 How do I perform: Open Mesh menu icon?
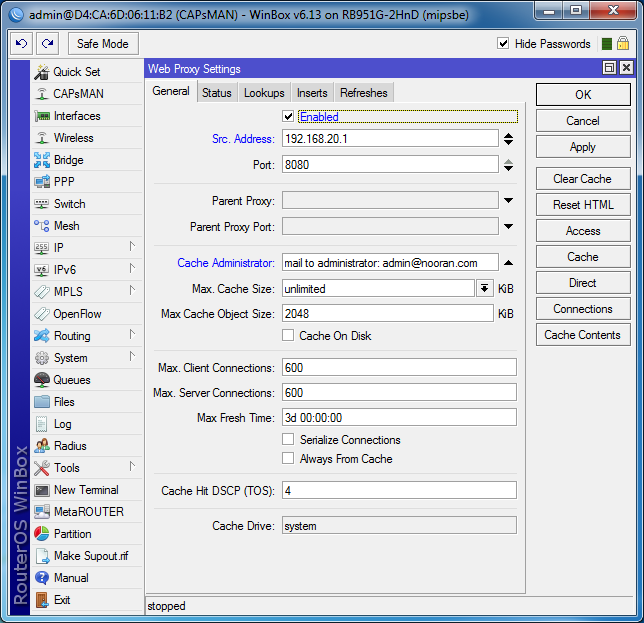point(41,226)
